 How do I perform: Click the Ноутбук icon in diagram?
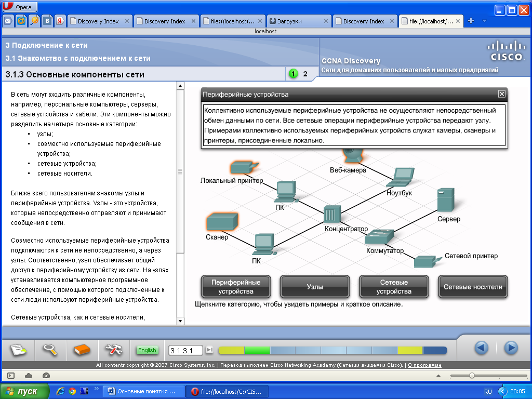point(401,177)
